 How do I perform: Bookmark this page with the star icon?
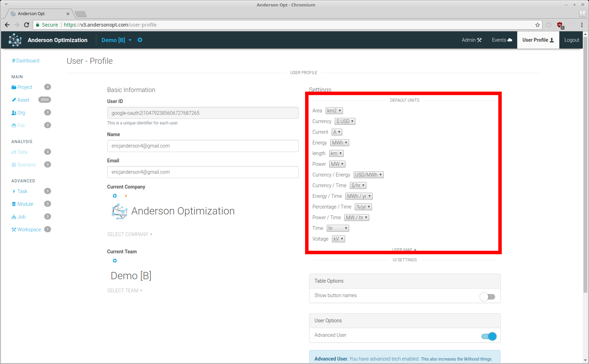pyautogui.click(x=537, y=25)
